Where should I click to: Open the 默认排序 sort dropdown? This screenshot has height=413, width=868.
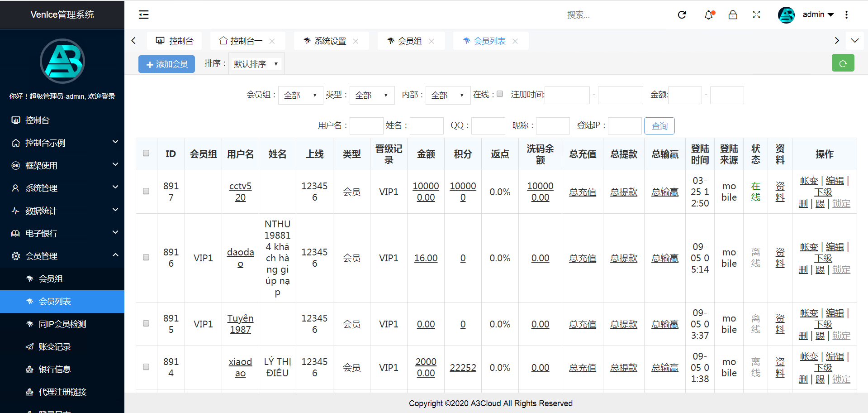(256, 64)
